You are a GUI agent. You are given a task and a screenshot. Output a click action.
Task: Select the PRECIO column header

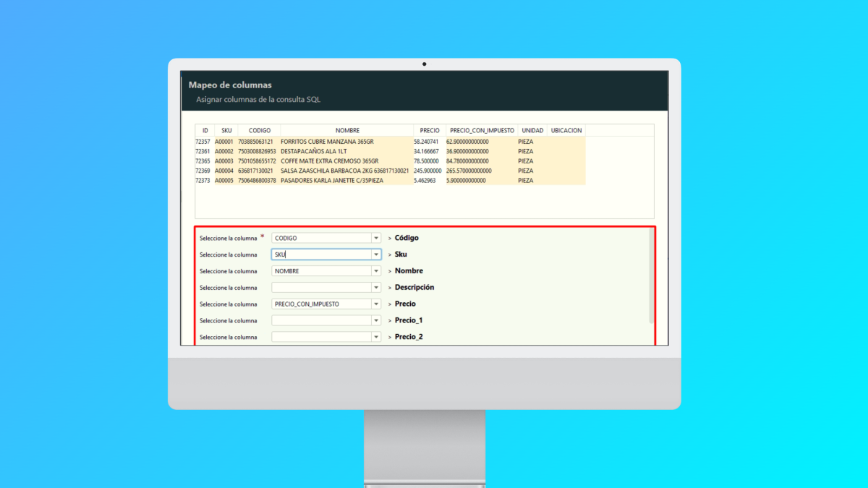click(x=429, y=130)
